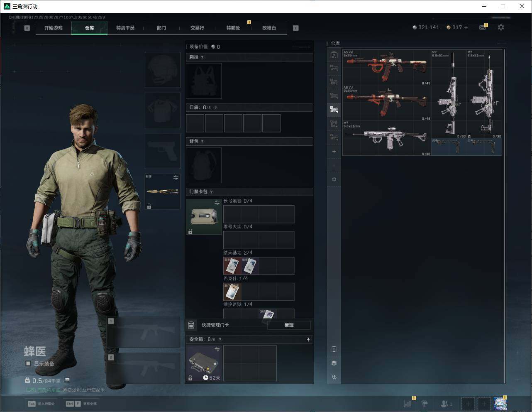Viewport: 532px width, 412px height.
Task: Open the stats chart icon in bottom bar
Action: 408,403
